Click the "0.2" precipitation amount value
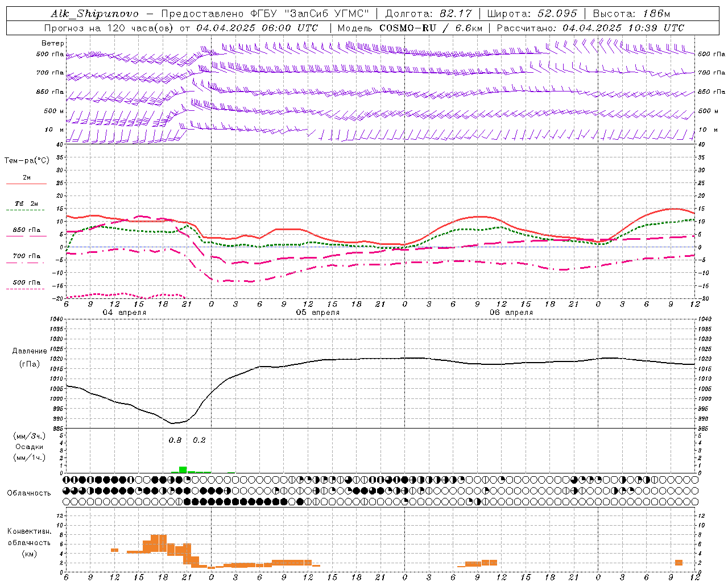Screen dimensions: 728x582 coord(199,440)
